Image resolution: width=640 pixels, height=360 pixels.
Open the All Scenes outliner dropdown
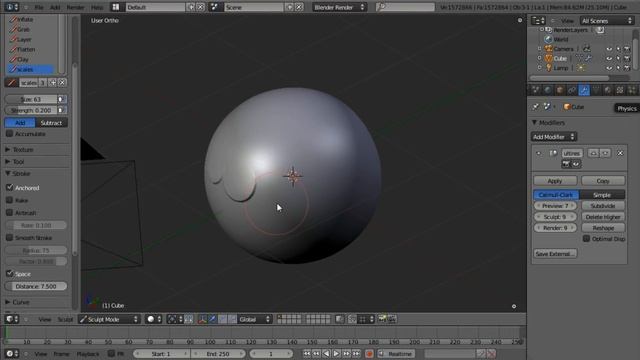[607, 21]
